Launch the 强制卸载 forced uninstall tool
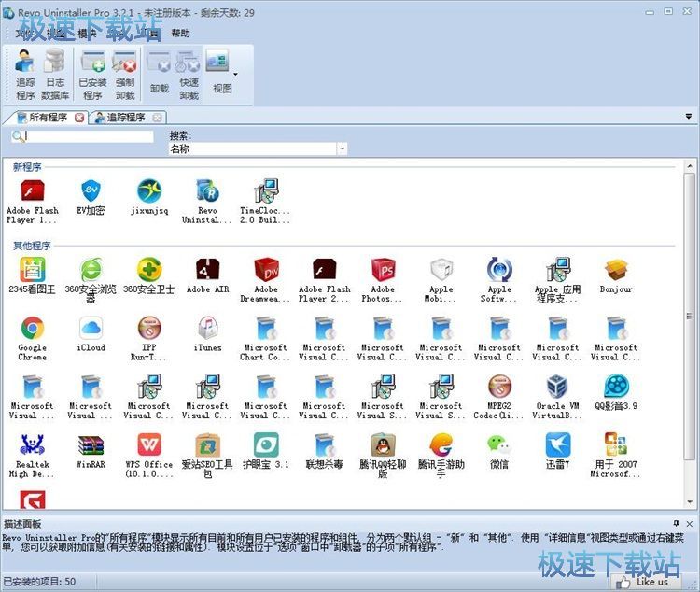 (x=124, y=75)
